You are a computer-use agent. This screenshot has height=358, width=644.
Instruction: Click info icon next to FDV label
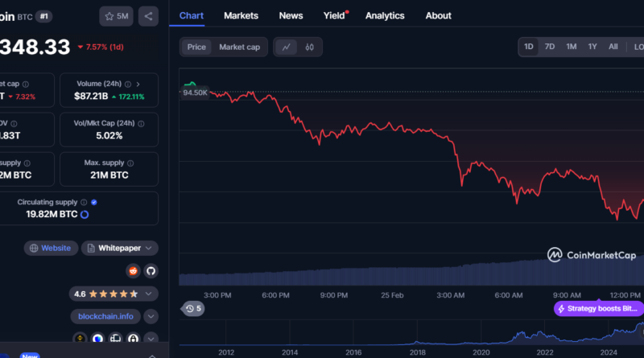point(14,124)
